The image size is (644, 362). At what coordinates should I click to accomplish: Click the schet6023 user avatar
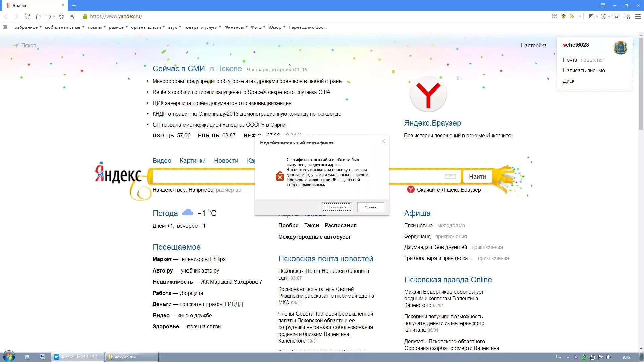pyautogui.click(x=621, y=48)
